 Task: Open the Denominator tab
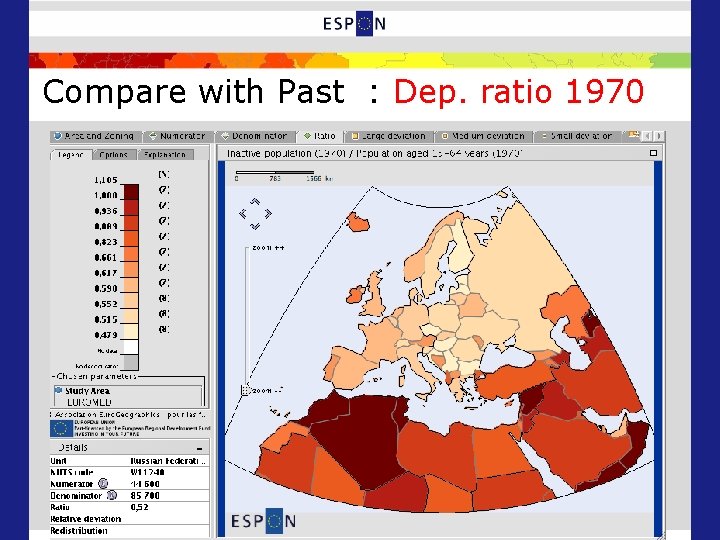[x=254, y=136]
